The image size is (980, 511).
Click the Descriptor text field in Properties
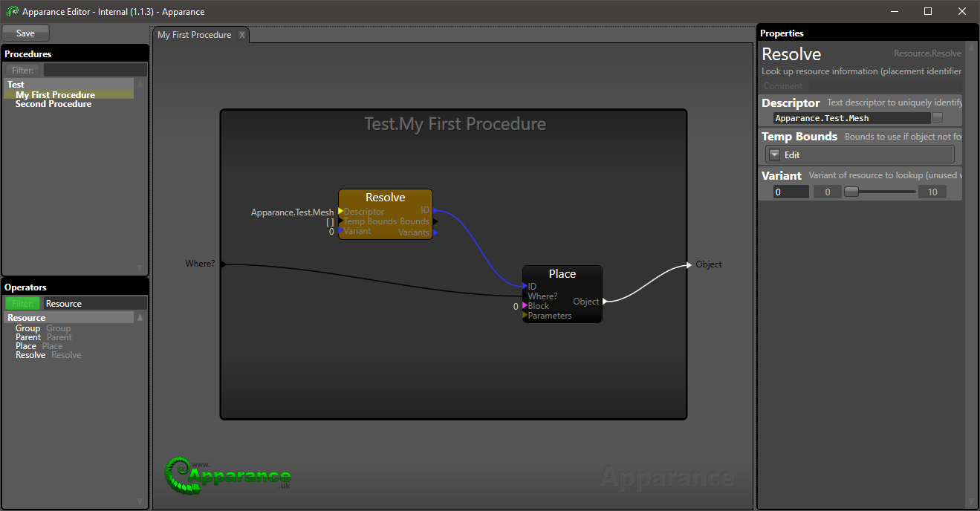pos(851,118)
